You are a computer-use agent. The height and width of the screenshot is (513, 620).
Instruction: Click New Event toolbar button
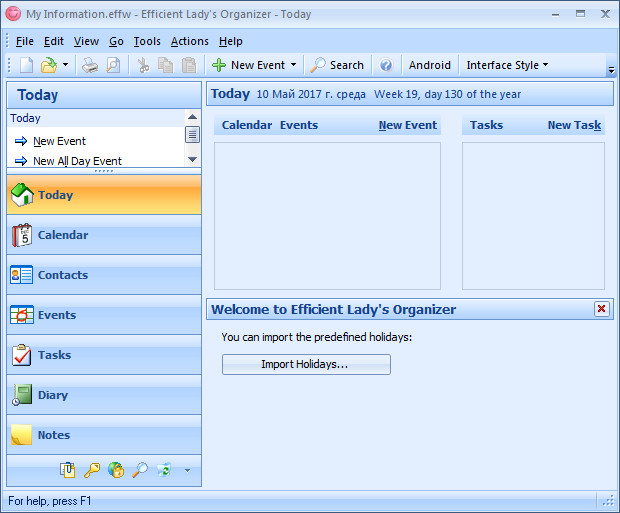(248, 65)
